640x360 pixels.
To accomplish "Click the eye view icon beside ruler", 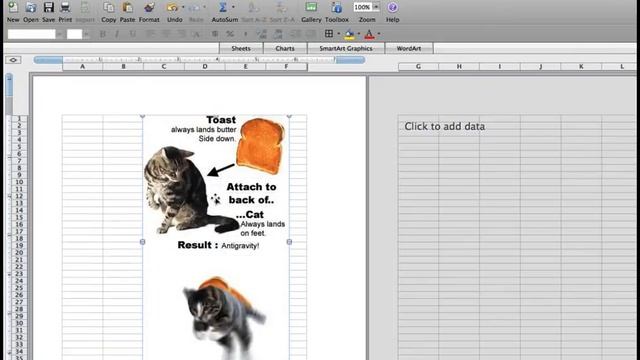I will tap(13, 60).
